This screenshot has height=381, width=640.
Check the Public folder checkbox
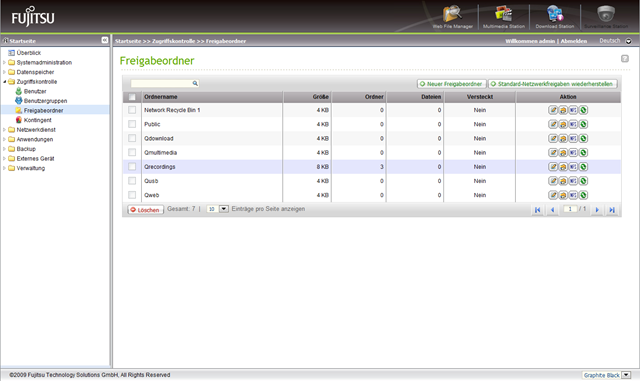[132, 124]
